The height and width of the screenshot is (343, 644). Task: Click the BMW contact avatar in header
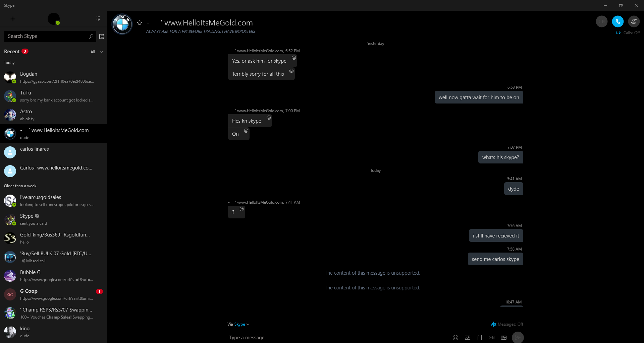[122, 24]
